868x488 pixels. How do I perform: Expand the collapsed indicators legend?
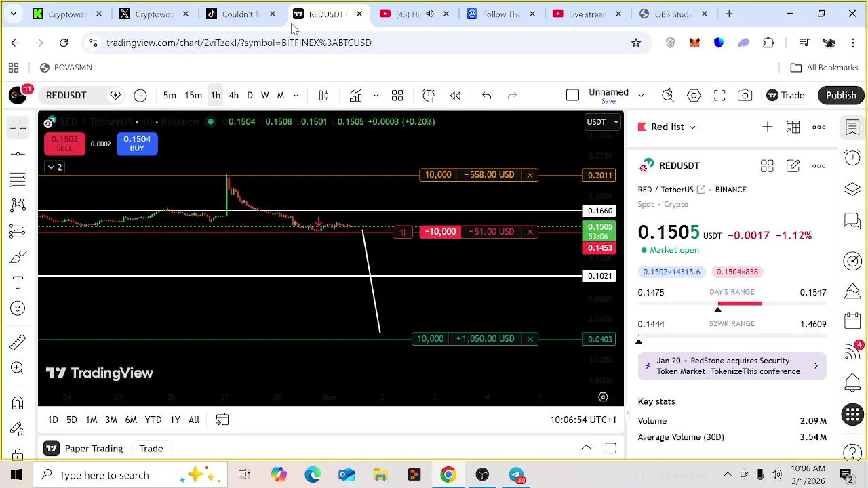pyautogui.click(x=54, y=167)
